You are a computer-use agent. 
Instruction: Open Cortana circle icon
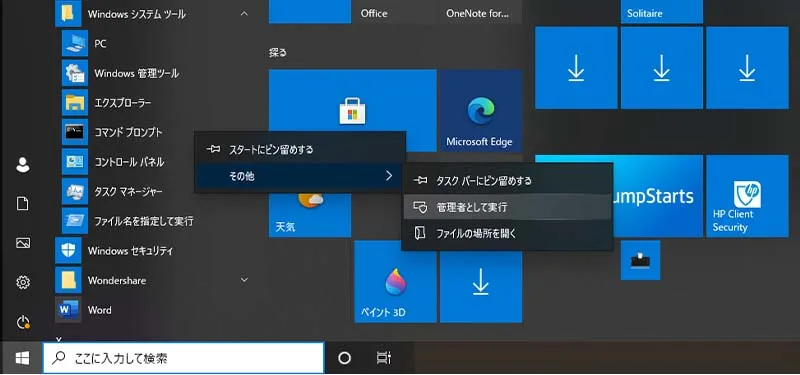pos(344,358)
